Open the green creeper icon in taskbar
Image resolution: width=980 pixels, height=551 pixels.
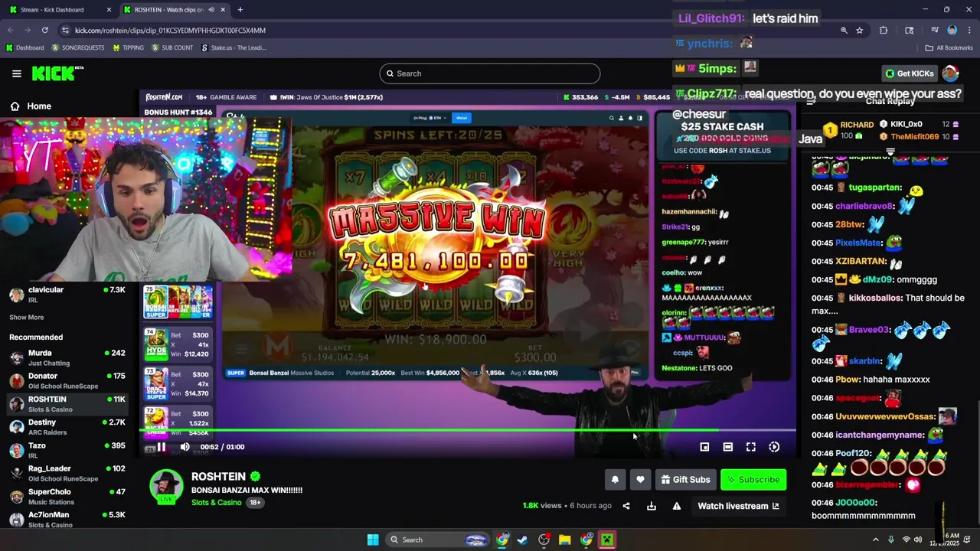click(606, 540)
